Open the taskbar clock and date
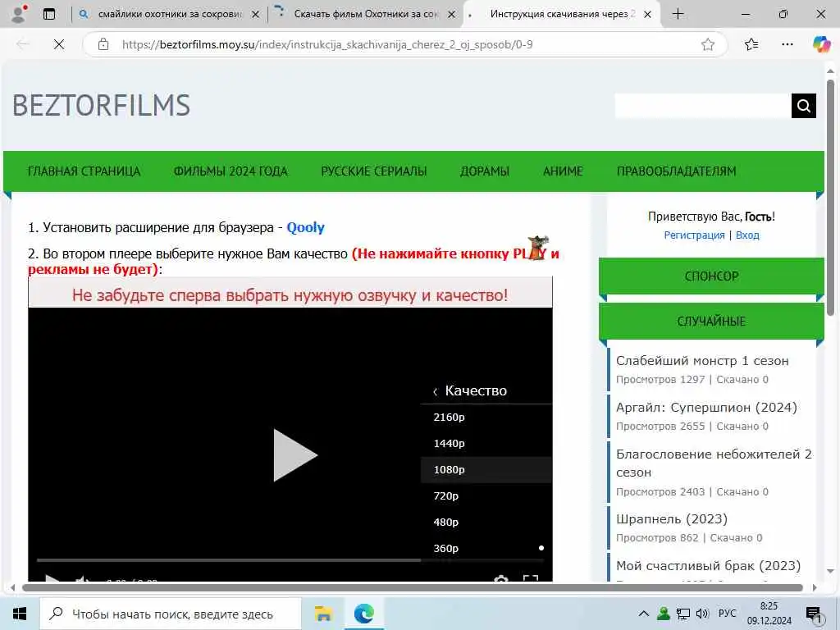Screen dimensions: 840x630 click(x=769, y=614)
